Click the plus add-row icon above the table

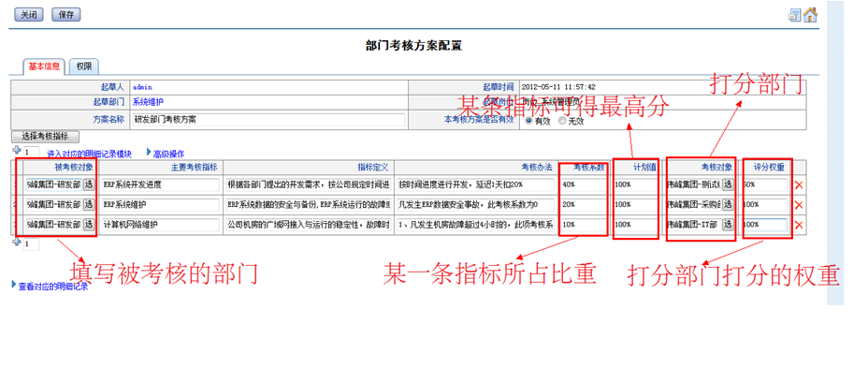[x=17, y=150]
